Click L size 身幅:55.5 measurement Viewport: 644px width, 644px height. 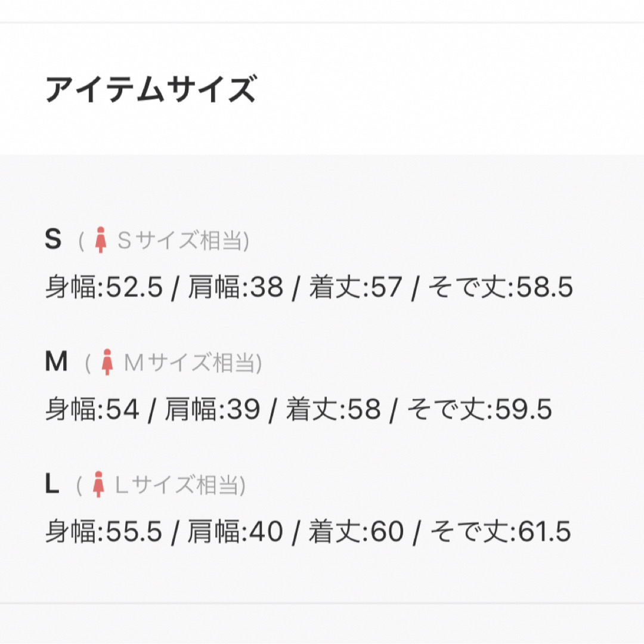pyautogui.click(x=104, y=531)
